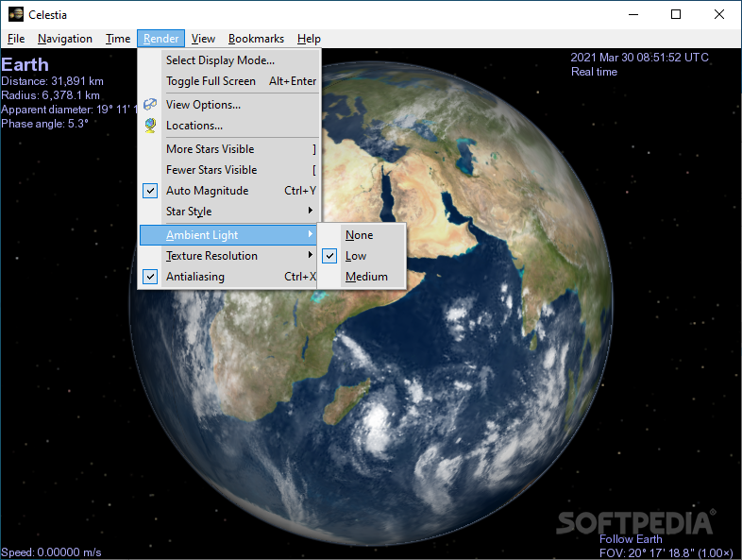This screenshot has width=742, height=560.
Task: Click the Real time label
Action: pyautogui.click(x=594, y=72)
